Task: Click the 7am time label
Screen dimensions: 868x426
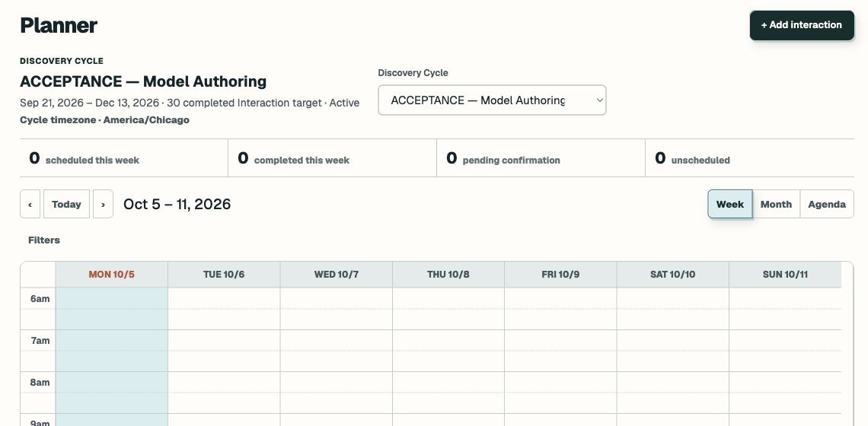Action: click(x=40, y=341)
